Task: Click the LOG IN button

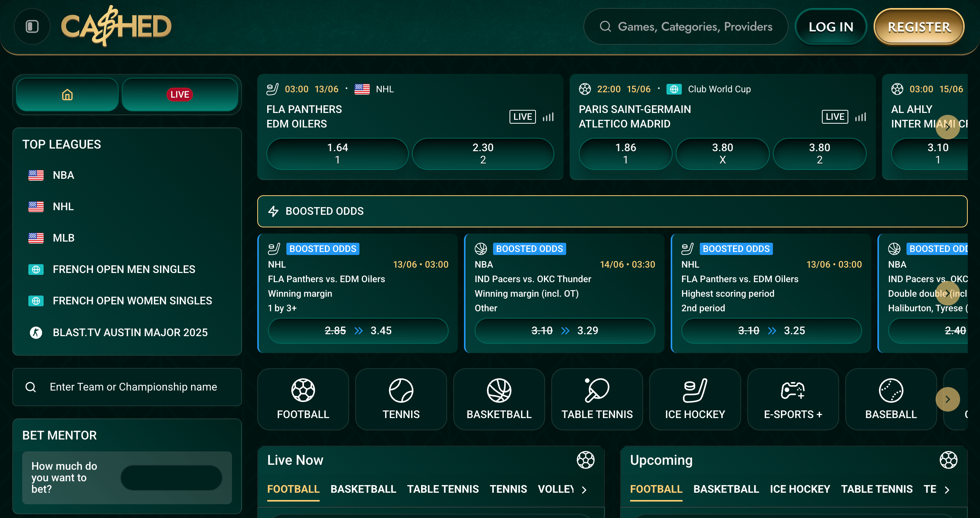Action: pos(831,27)
